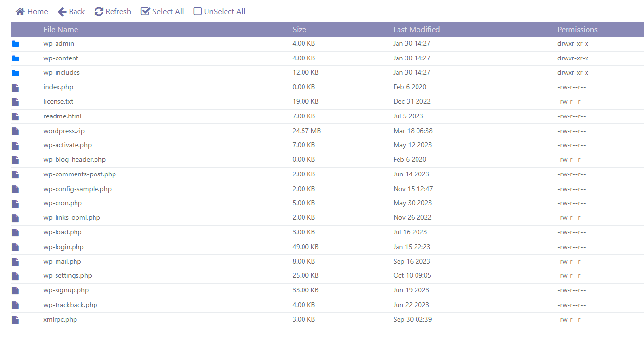Select the wp-cron.php file name
644x347 pixels.
tap(62, 203)
